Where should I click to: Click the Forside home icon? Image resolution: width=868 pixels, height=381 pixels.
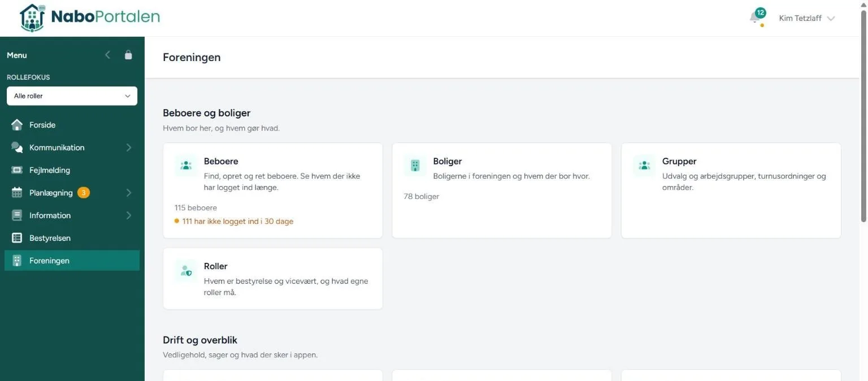[17, 125]
